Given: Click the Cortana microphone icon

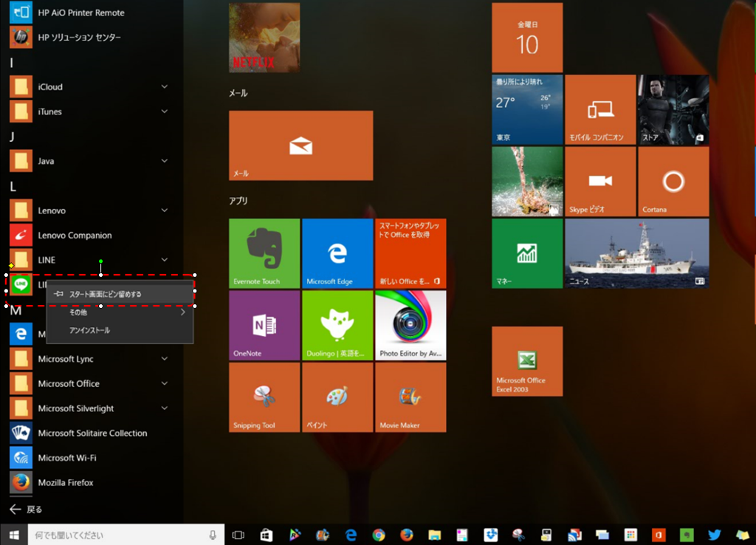Looking at the screenshot, I should (213, 535).
